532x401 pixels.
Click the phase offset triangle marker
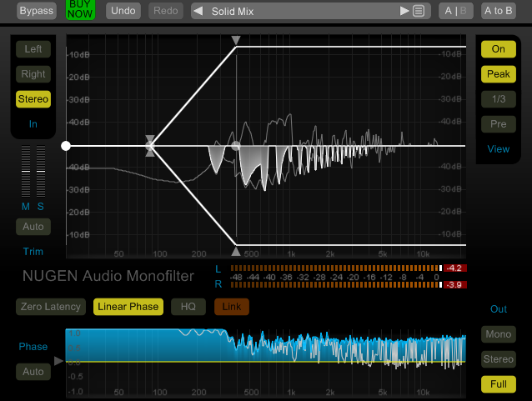point(58,361)
